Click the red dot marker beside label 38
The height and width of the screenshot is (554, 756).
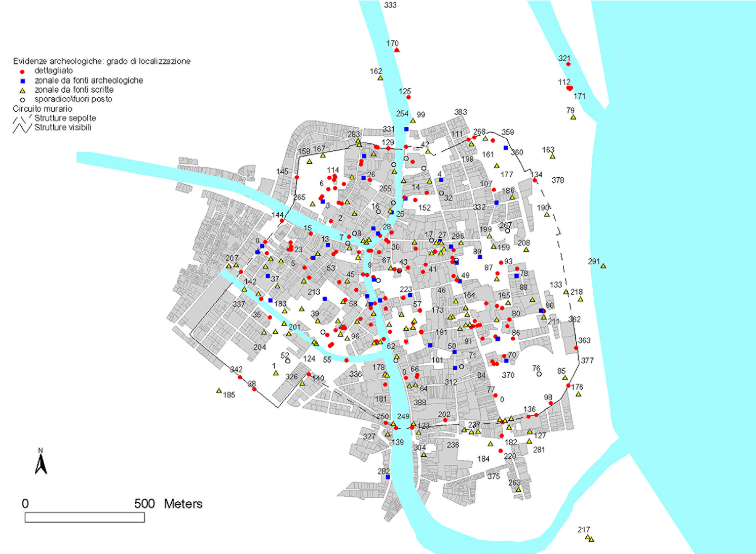254,389
